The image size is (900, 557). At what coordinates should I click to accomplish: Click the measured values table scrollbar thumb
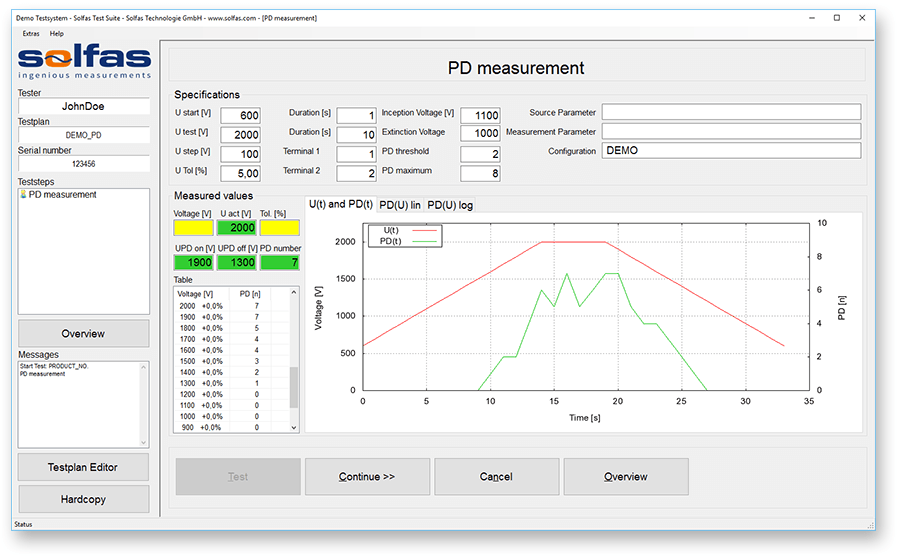(x=293, y=388)
